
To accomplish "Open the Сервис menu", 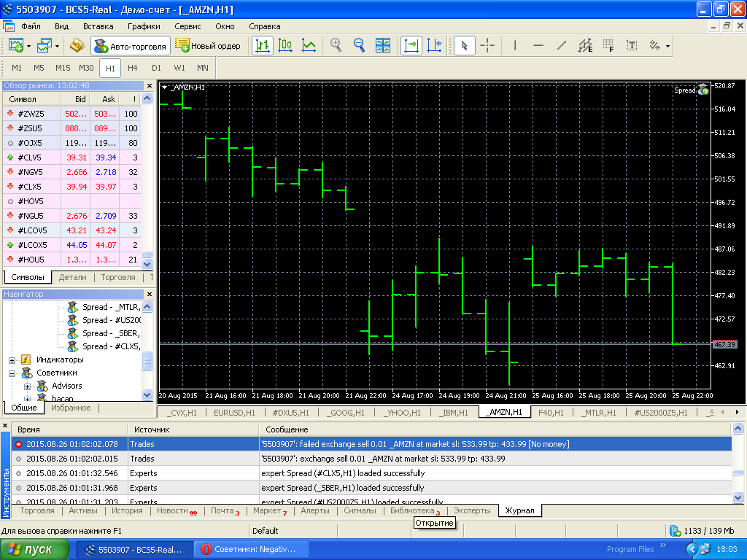I will 187,26.
